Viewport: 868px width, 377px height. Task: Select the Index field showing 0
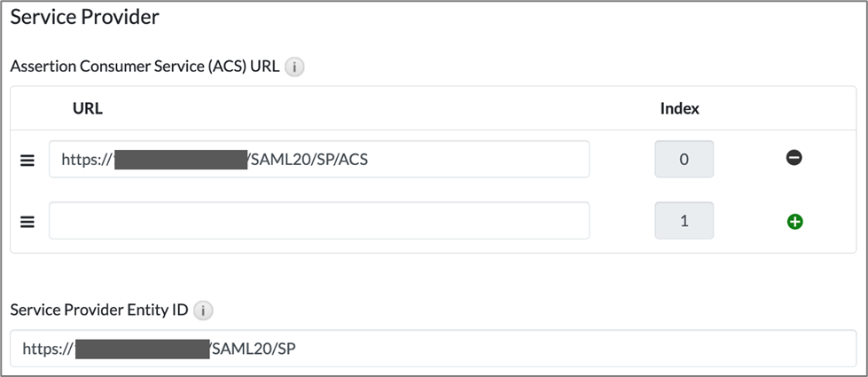coord(684,160)
